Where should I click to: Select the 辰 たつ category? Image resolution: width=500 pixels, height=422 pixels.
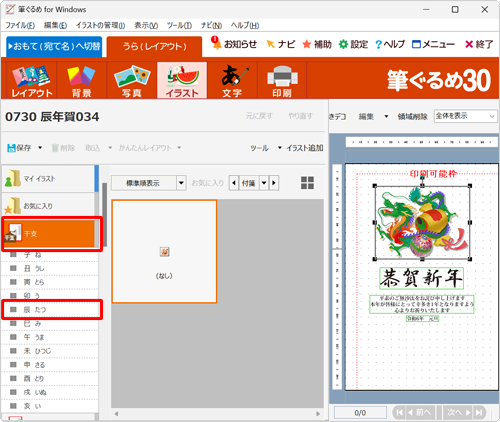pos(51,310)
